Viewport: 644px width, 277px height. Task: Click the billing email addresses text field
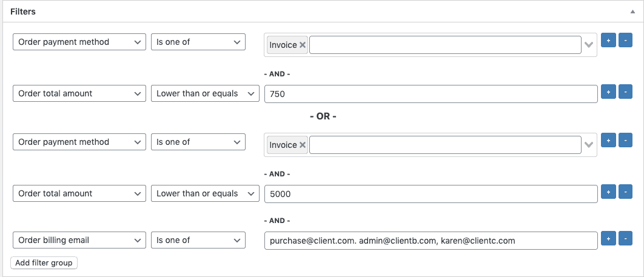click(431, 241)
